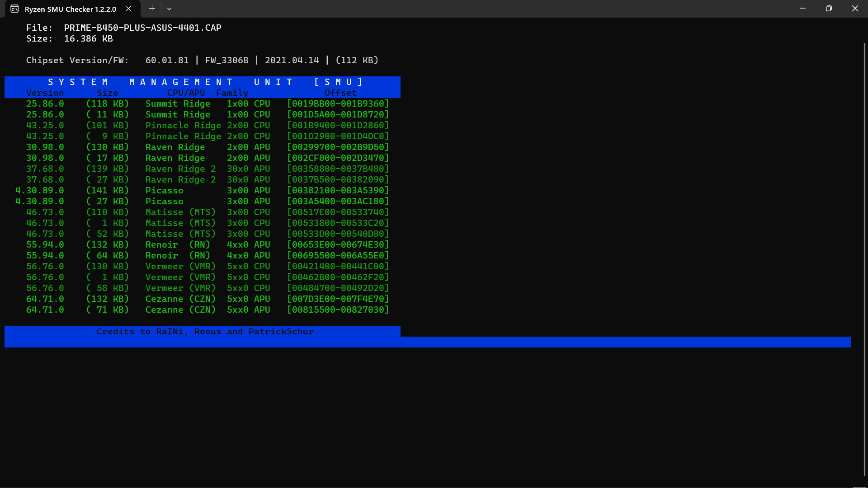This screenshot has height=488, width=868.
Task: Click chipset version 60.01.81
Action: (x=167, y=60)
